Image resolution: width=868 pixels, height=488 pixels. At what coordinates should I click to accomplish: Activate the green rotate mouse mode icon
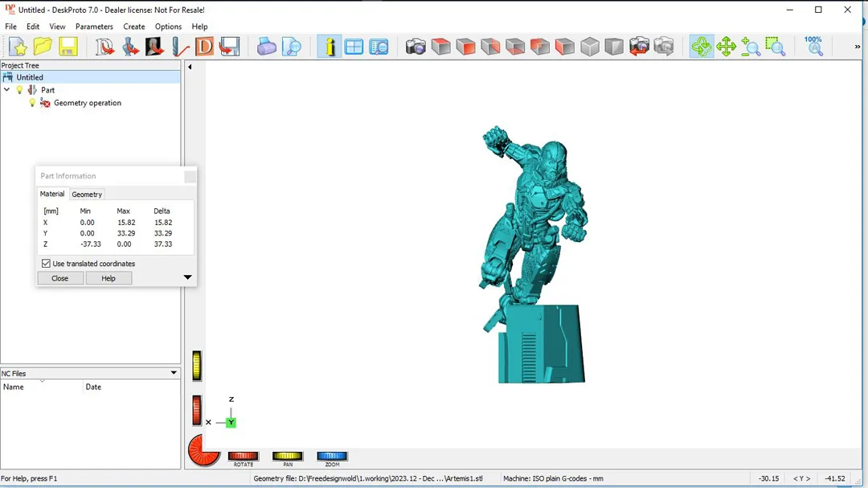coord(702,47)
